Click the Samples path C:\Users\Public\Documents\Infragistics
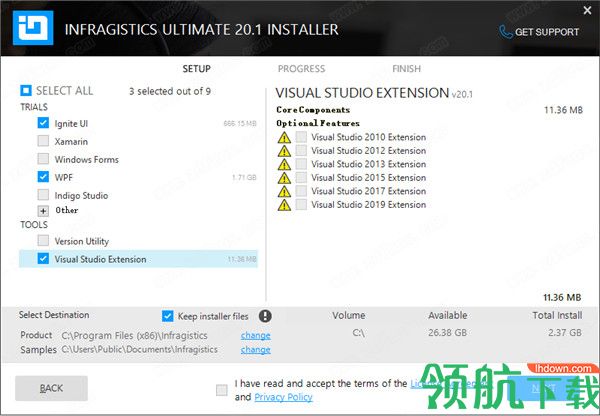Viewport: 600px width, 416px height. point(139,349)
